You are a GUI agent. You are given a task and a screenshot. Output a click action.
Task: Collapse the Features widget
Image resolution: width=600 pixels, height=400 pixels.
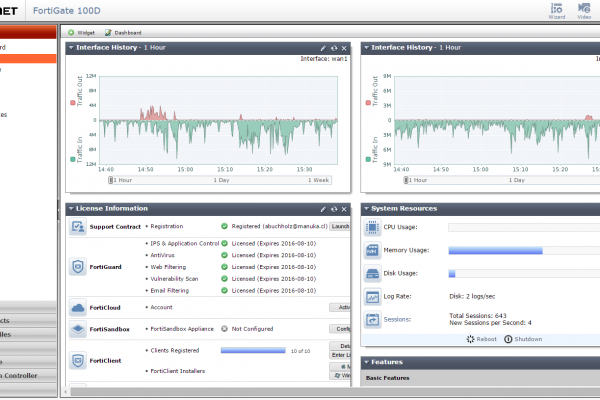click(x=367, y=362)
